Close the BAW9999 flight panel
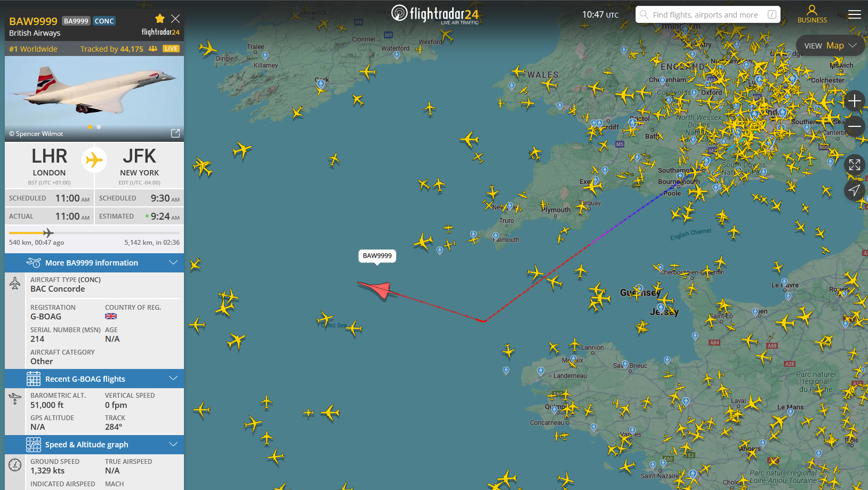This screenshot has height=490, width=868. tap(175, 19)
